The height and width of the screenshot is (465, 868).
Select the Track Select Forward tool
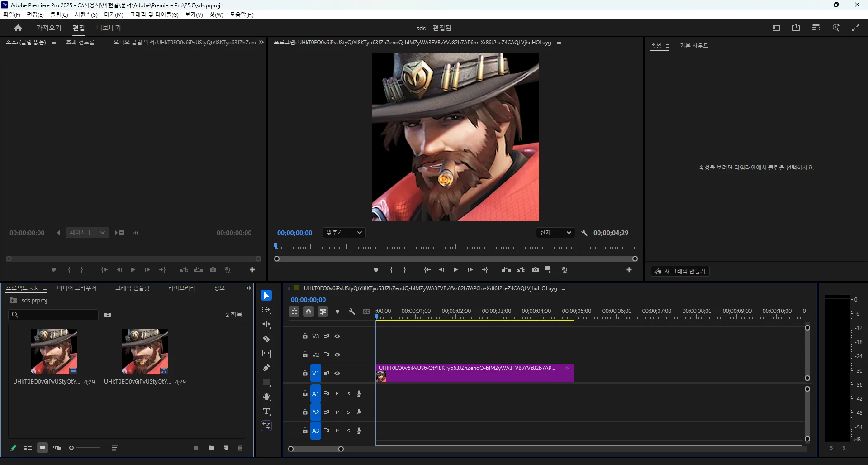[266, 310]
